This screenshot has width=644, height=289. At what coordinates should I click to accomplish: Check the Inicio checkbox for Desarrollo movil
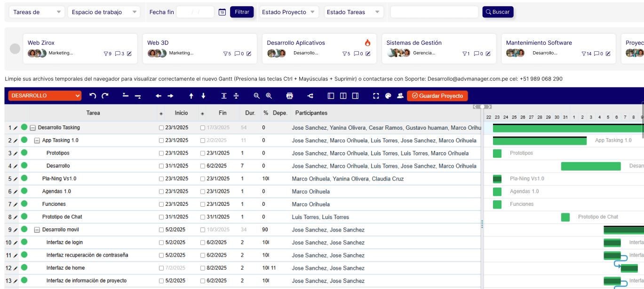(162, 230)
